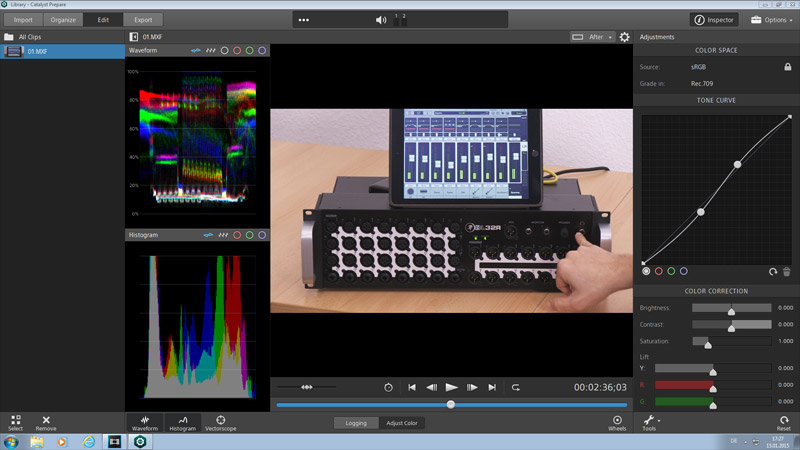The image size is (800, 450).
Task: Open the Tools dropdown menu
Action: pos(650,421)
